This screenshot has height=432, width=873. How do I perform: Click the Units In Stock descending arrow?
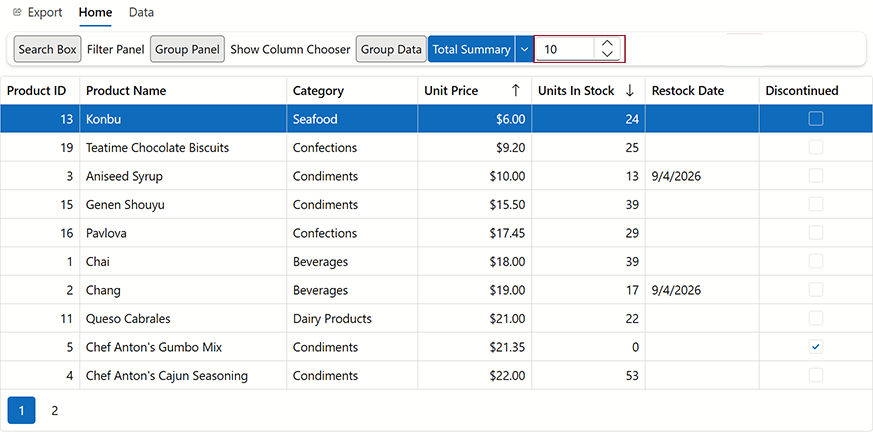pyautogui.click(x=630, y=91)
